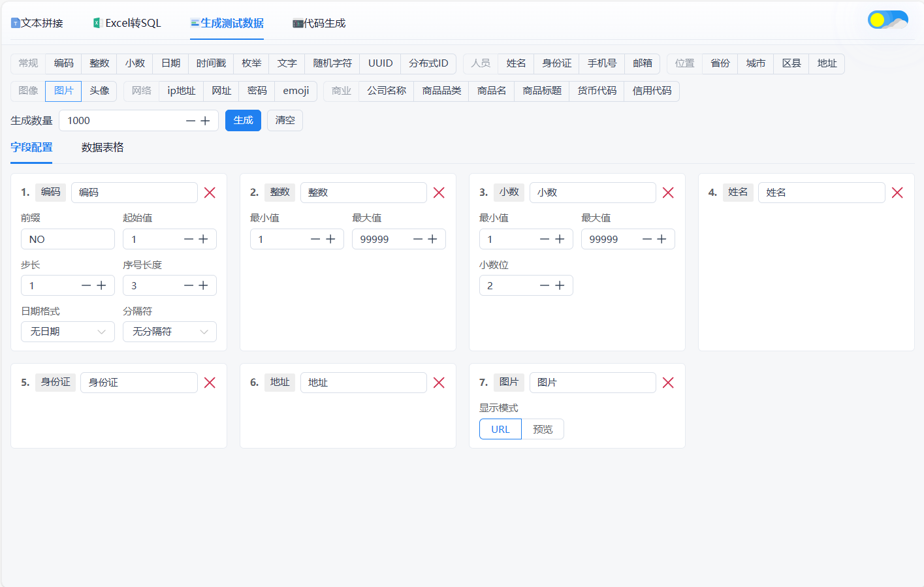The width and height of the screenshot is (924, 587).
Task: Switch to 数据表格 tab
Action: coord(103,148)
